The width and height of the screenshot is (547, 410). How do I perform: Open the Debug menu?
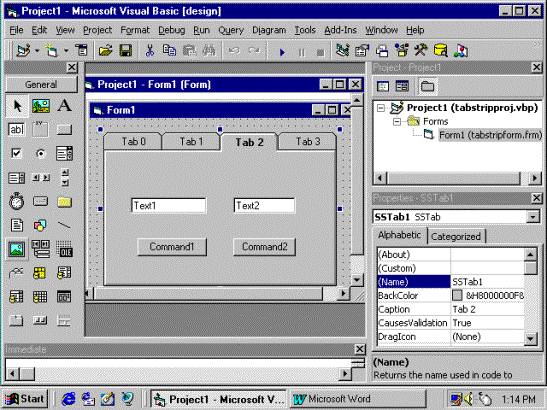point(172,30)
